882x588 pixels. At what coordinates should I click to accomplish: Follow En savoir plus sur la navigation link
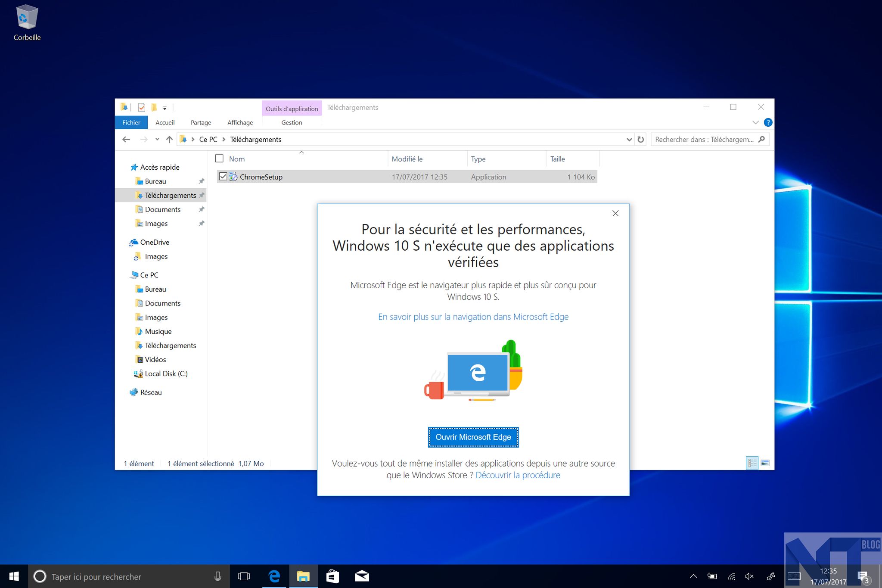[473, 317]
